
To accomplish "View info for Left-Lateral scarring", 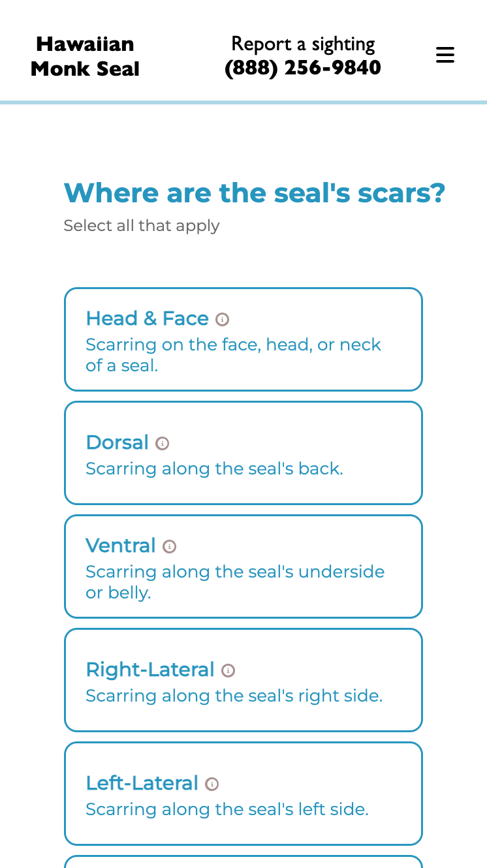I will (212, 784).
